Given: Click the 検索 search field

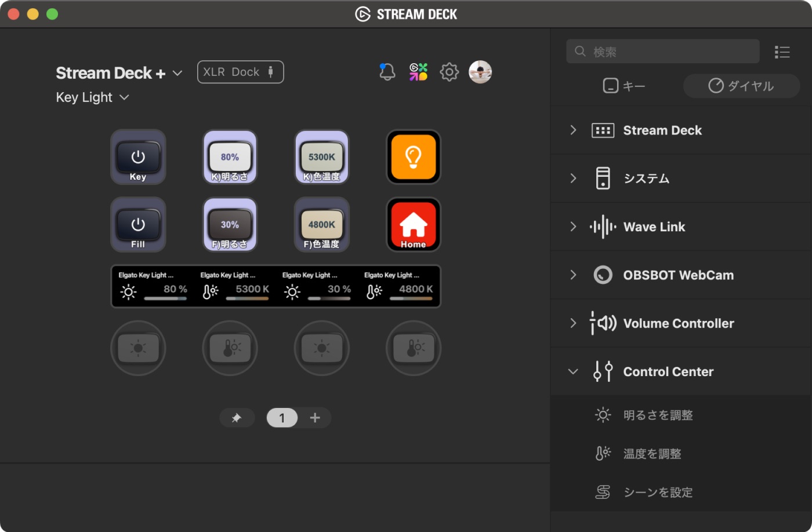Looking at the screenshot, I should point(663,52).
